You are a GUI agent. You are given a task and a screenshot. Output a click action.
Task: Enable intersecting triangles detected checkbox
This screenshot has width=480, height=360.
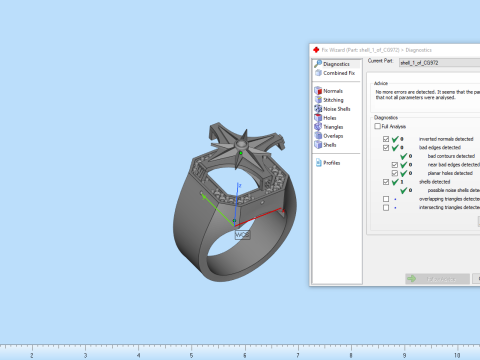[386, 208]
